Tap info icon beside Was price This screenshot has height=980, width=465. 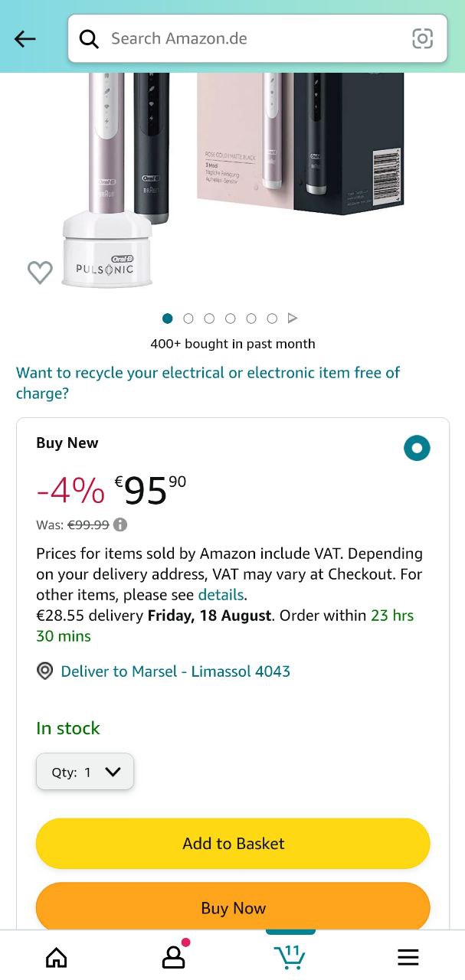(120, 525)
